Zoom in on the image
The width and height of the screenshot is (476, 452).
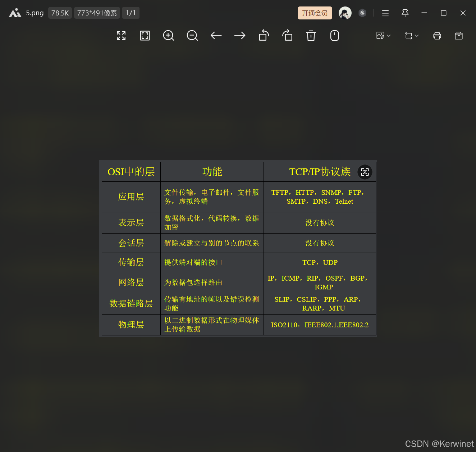coord(169,36)
